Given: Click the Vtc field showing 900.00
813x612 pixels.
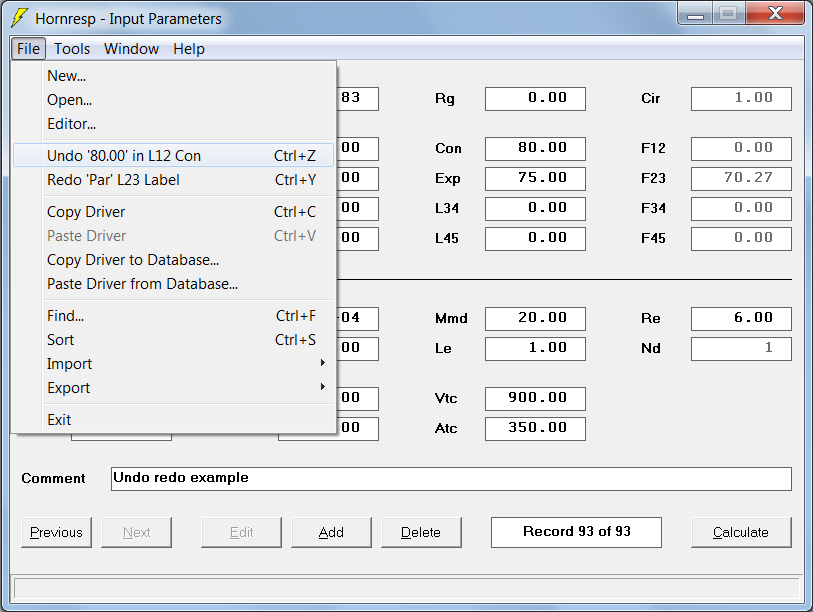Looking at the screenshot, I should pos(535,398).
